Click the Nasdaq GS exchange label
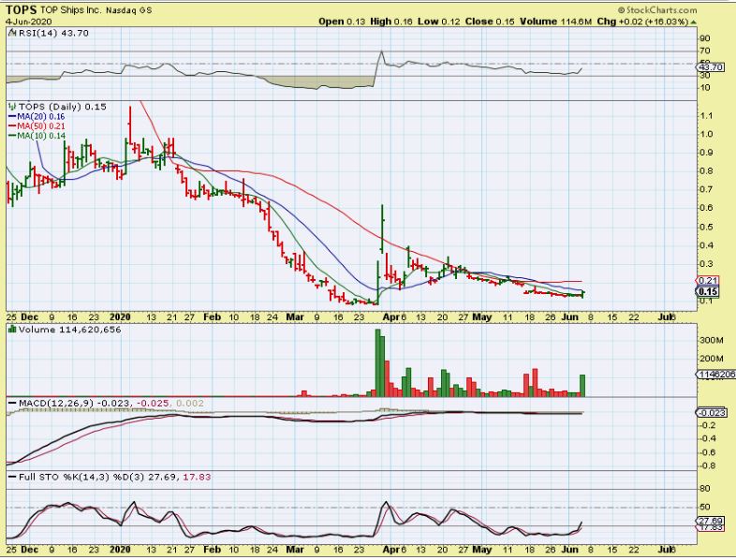The width and height of the screenshot is (736, 560). click(128, 10)
